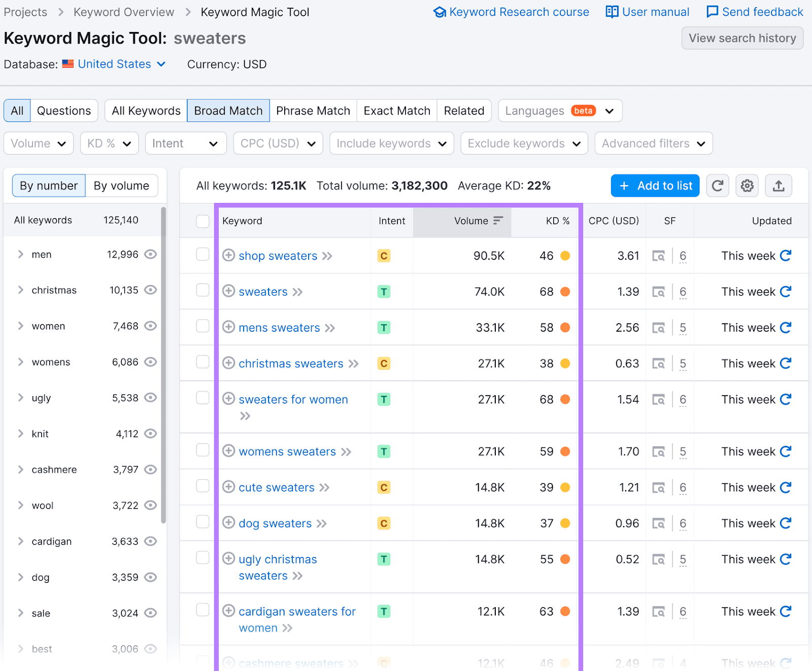Expand the cashmere keyword group

click(x=21, y=469)
